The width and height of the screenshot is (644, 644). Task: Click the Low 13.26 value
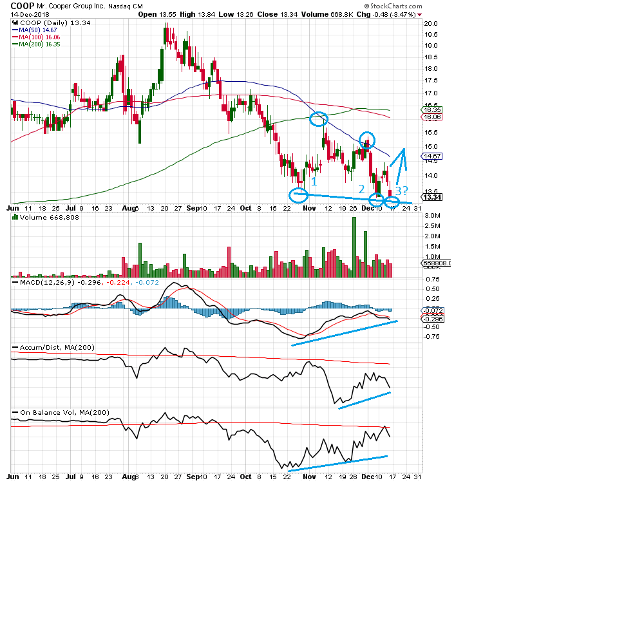pos(236,14)
